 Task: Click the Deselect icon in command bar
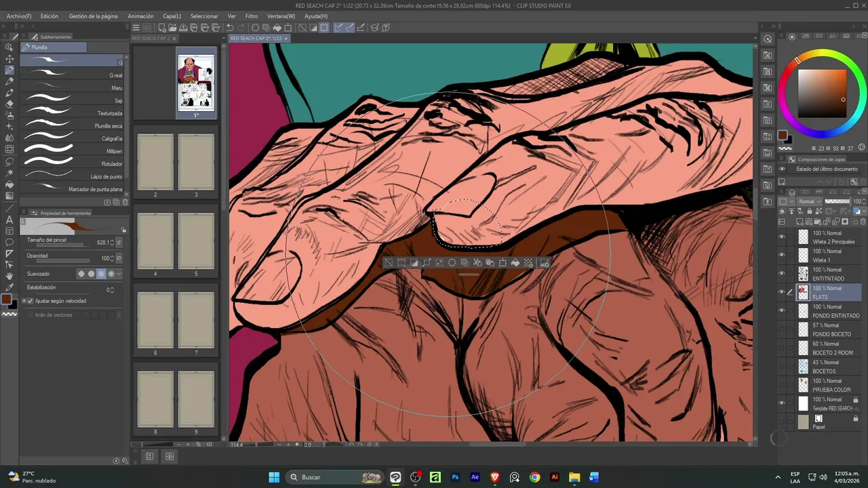point(302,28)
